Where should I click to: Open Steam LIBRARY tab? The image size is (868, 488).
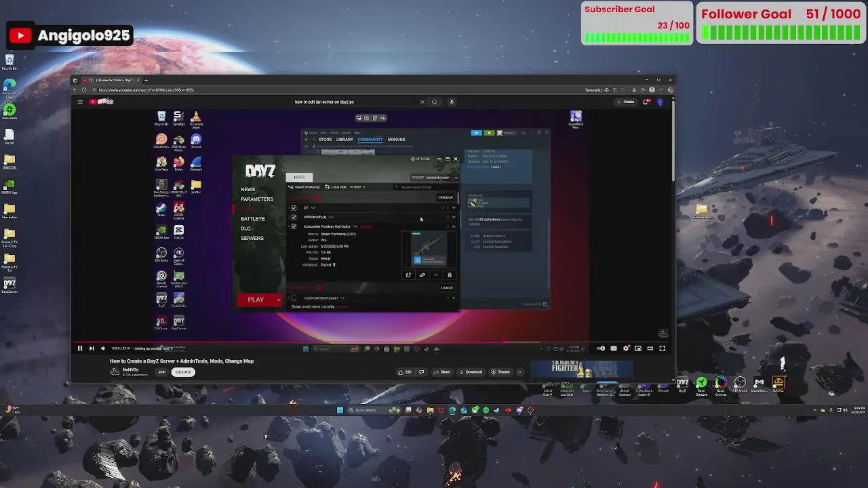344,140
